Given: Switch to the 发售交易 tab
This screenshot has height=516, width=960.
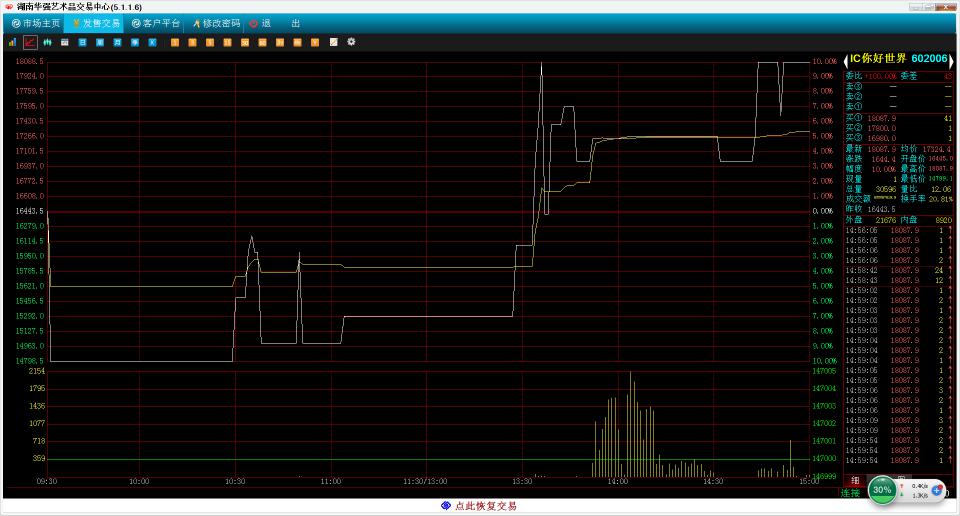Looking at the screenshot, I should pyautogui.click(x=95, y=23).
